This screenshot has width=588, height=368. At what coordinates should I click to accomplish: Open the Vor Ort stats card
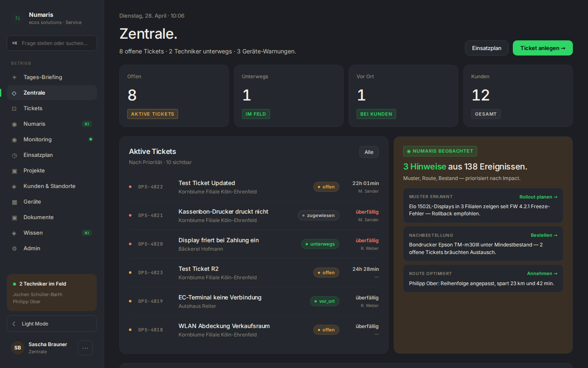tap(403, 96)
